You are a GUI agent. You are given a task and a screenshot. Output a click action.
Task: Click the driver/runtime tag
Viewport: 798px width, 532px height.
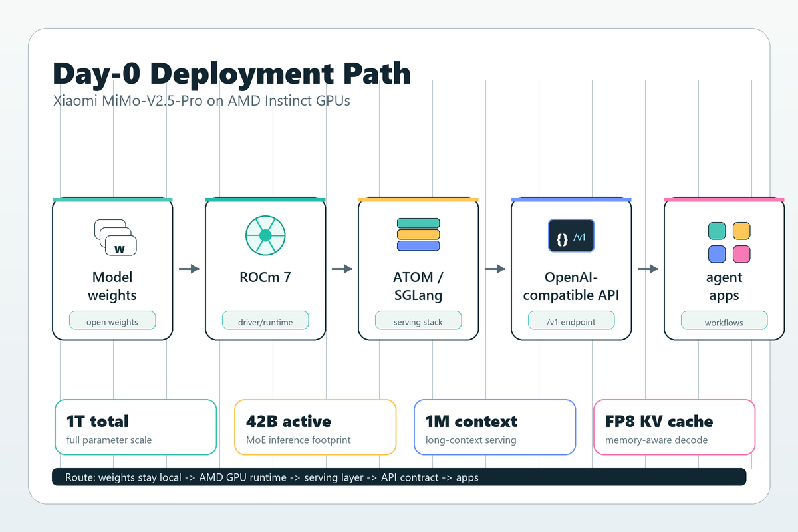tap(265, 321)
